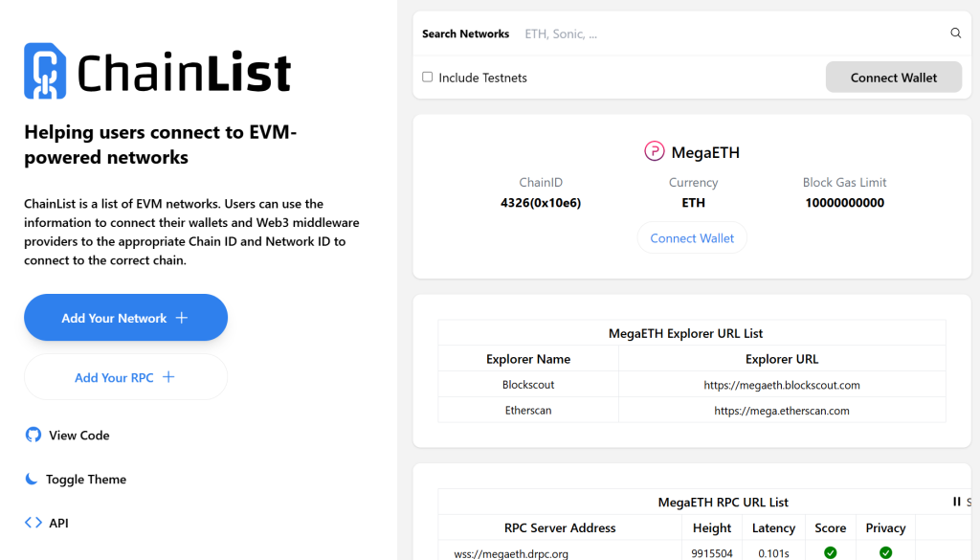Click the green Privacy checkmark for drpc

[x=885, y=552]
